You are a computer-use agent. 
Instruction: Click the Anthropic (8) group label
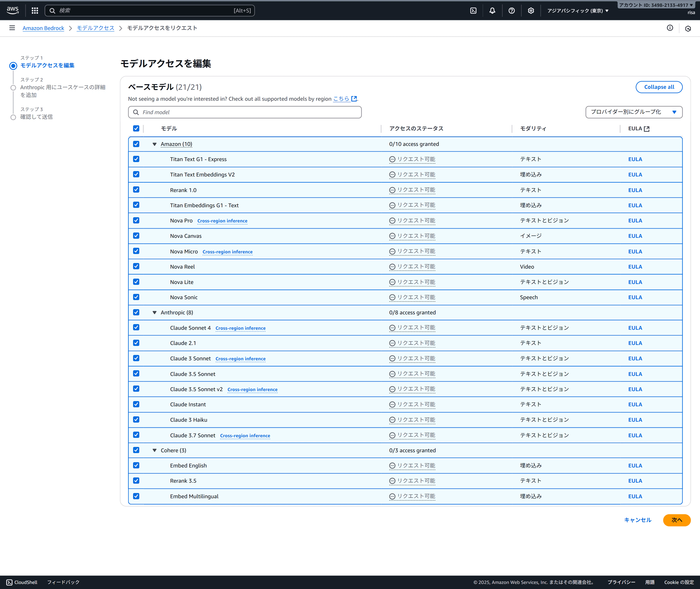point(177,313)
